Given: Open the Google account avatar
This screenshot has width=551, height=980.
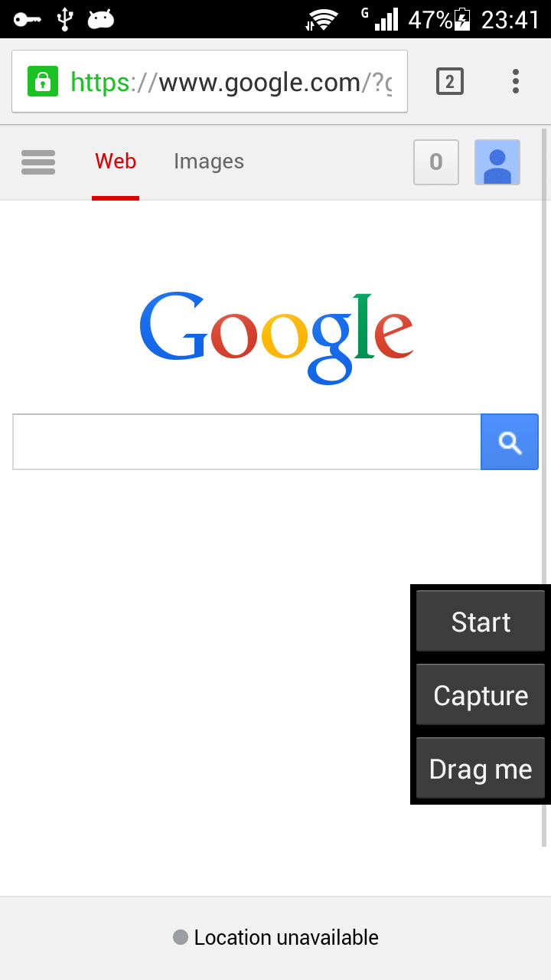Looking at the screenshot, I should 497,162.
